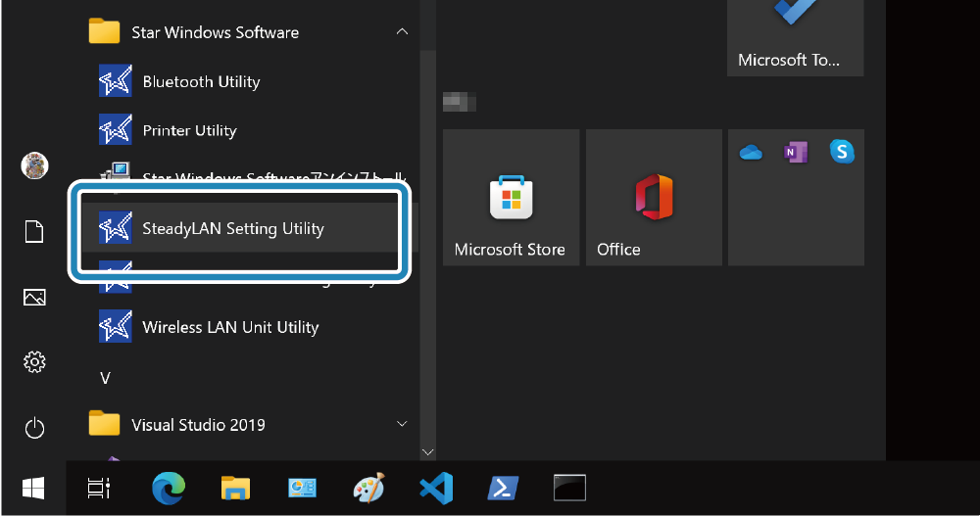
Task: Expand the Visual Studio 2019 folder
Action: tap(402, 424)
